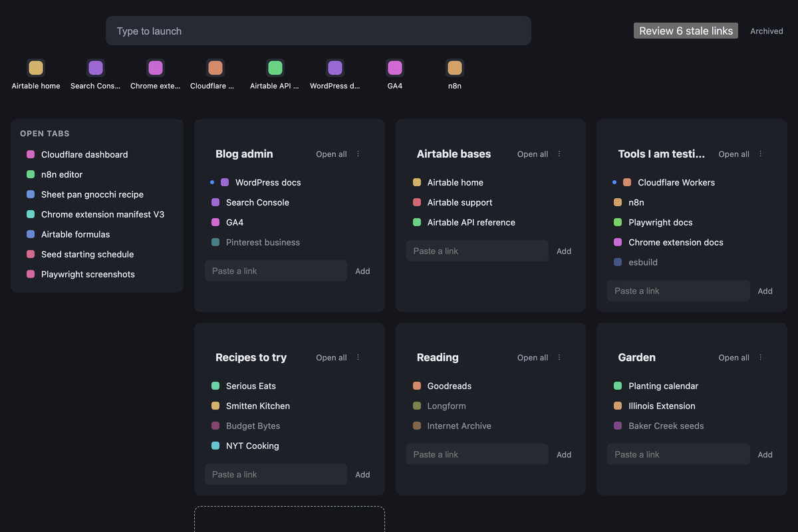Open Budget Bytes link
This screenshot has height=532, width=798.
point(253,426)
